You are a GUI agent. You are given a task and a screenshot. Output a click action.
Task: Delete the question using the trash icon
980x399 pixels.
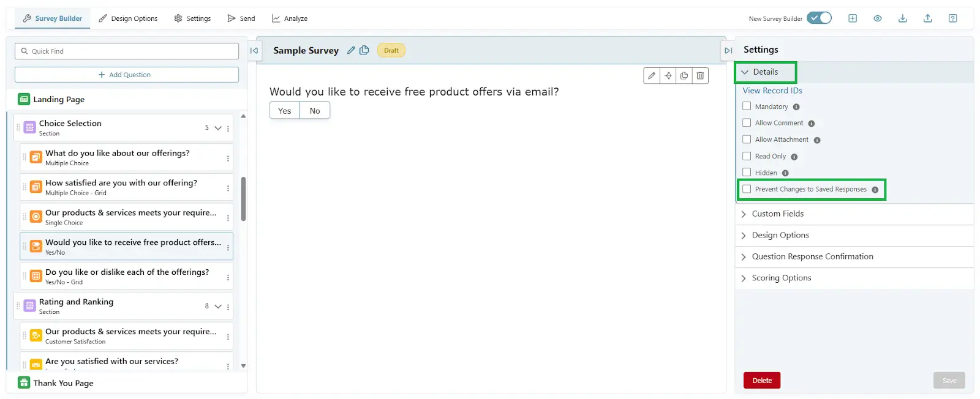700,76
